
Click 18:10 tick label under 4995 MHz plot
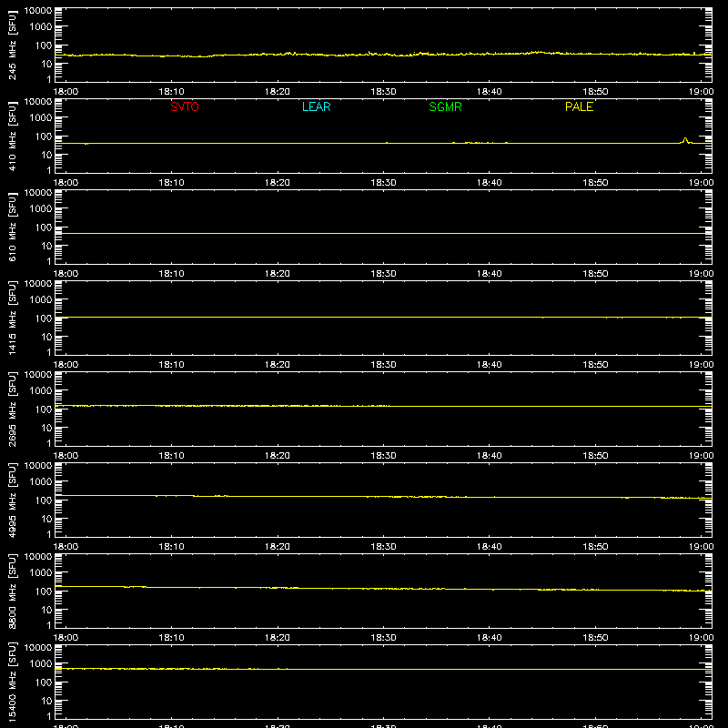pyautogui.click(x=172, y=547)
